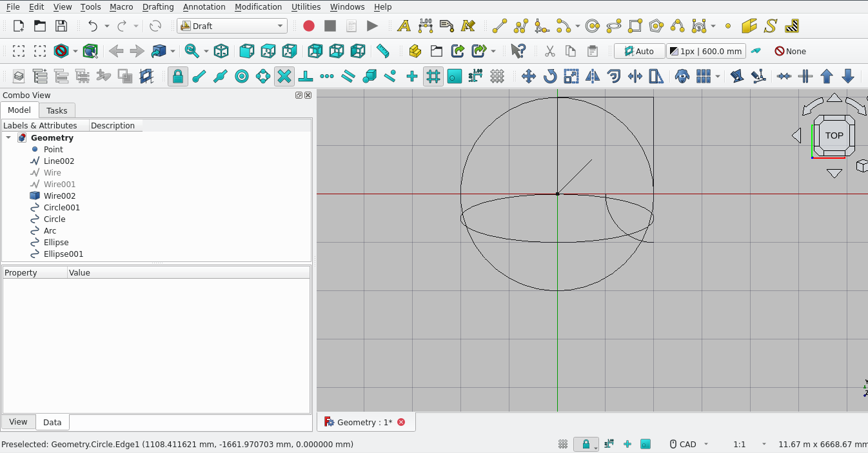This screenshot has height=453, width=868.
Task: Click the Draft Move tool
Action: (529, 76)
